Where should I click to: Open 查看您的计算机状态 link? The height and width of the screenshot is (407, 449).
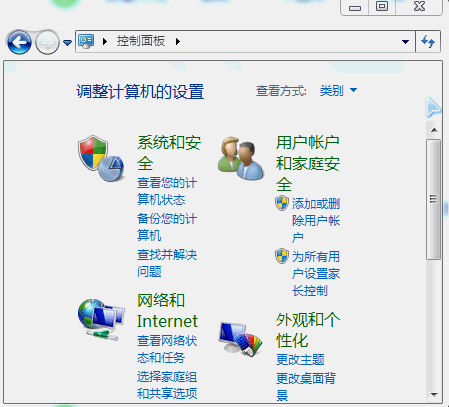point(167,191)
